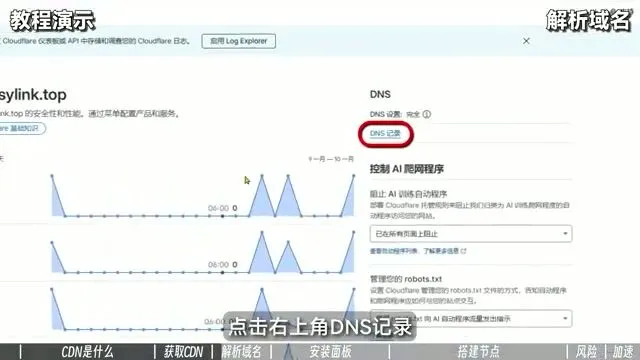The image size is (640, 360).
Task: Click the sylink.top domain heading
Action: point(33,95)
